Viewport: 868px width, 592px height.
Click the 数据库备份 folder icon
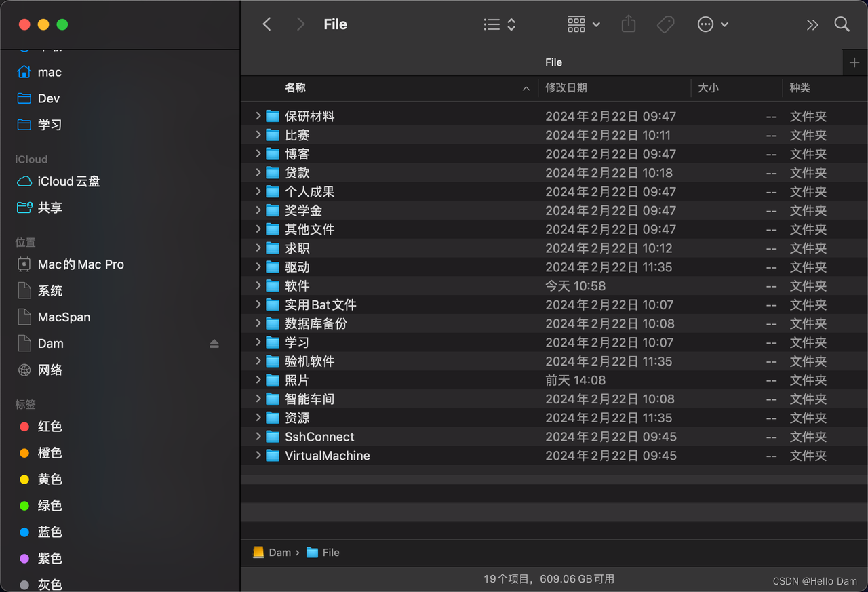[x=273, y=323]
